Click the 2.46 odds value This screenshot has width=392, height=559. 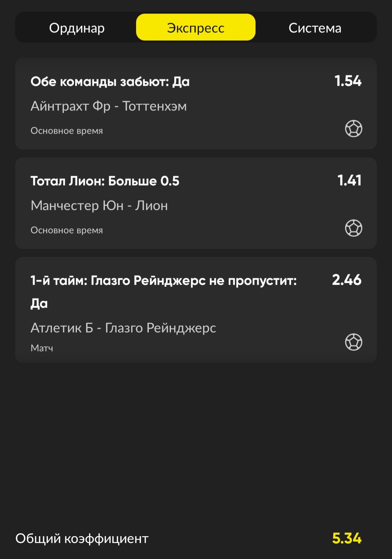(x=347, y=280)
